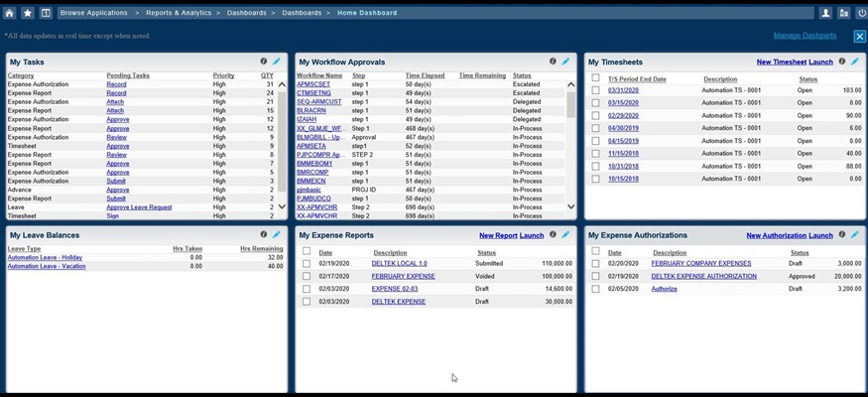This screenshot has width=868, height=397.
Task: Click the Home icon in top bar
Action: 10,13
